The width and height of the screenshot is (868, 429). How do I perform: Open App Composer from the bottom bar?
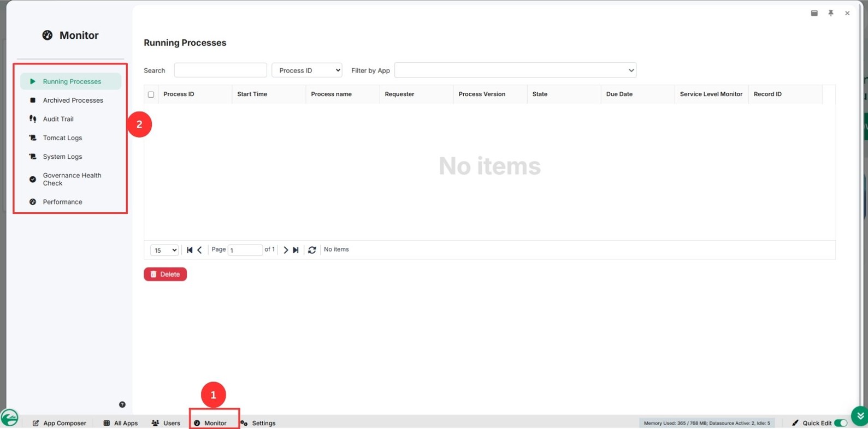coord(60,423)
